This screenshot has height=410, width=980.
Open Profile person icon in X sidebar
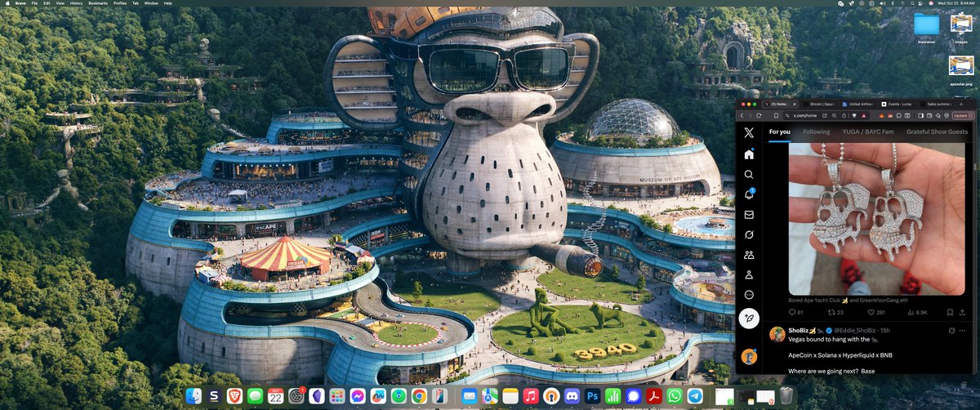(749, 275)
